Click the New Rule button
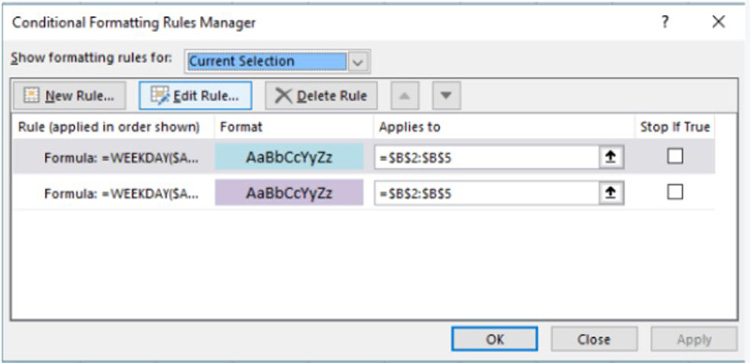750x363 pixels. [x=70, y=96]
